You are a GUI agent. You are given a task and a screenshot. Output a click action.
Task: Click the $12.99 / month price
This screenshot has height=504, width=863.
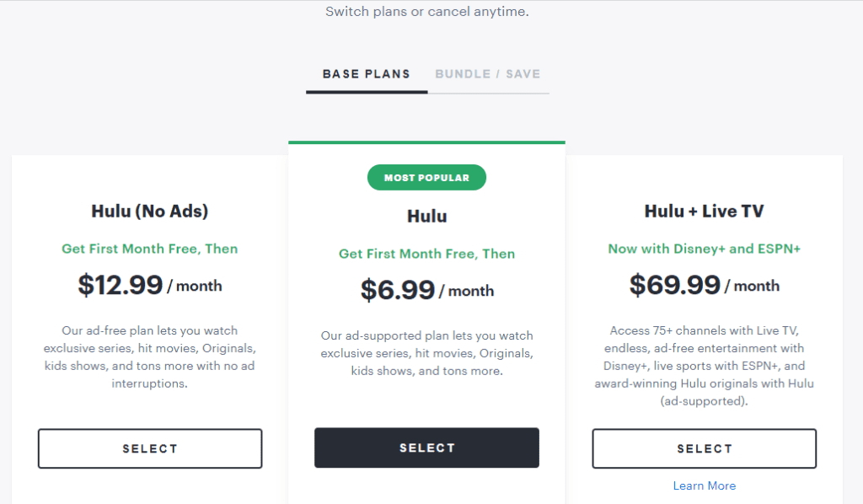[150, 285]
